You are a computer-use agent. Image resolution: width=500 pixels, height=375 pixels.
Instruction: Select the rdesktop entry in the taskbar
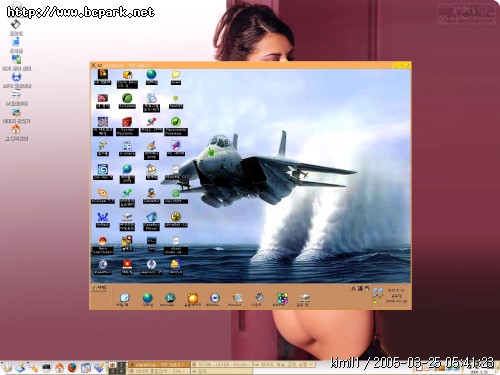point(159,364)
